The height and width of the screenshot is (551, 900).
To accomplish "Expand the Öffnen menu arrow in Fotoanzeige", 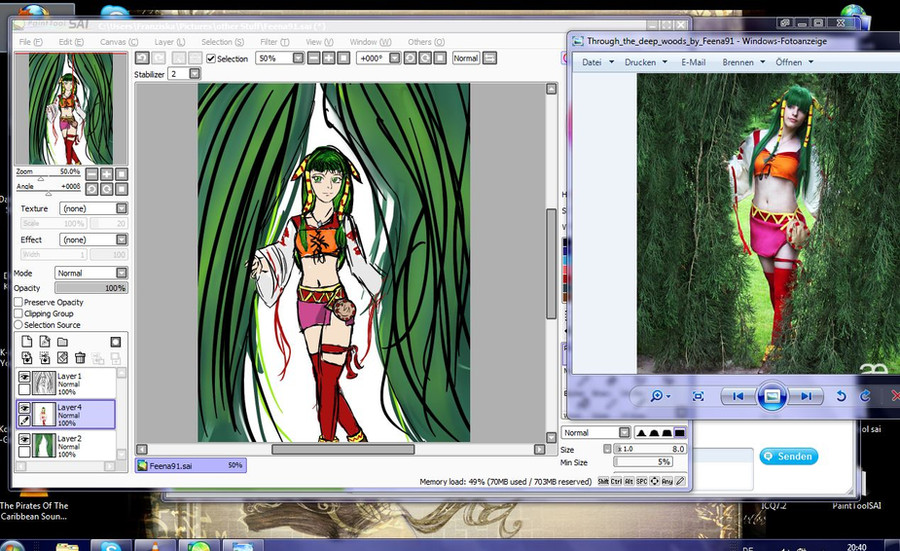I will (x=811, y=62).
